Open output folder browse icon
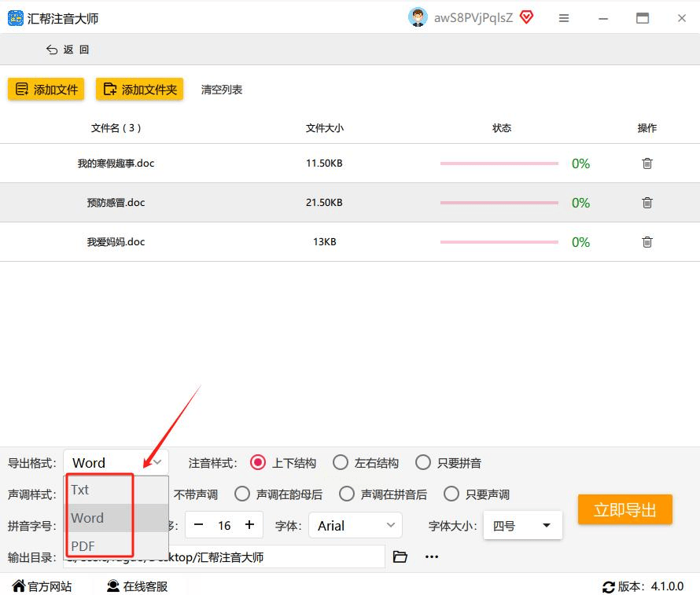 pyautogui.click(x=400, y=556)
